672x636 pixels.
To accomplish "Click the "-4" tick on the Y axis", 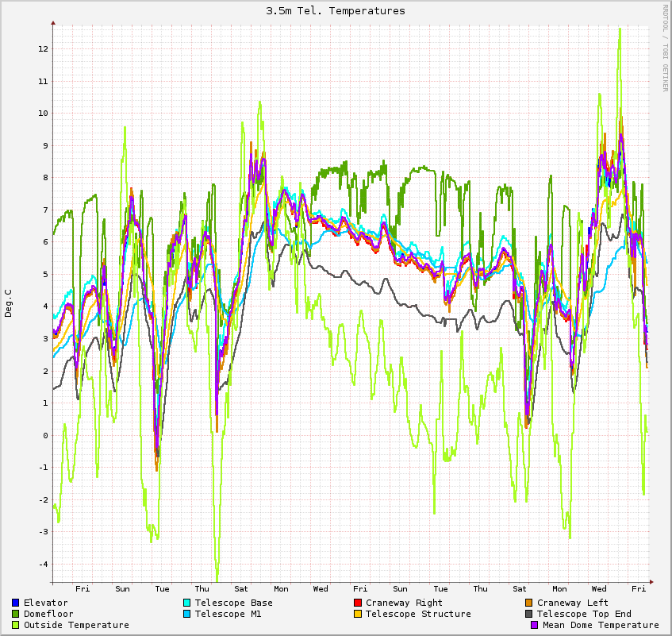I will pos(43,564).
